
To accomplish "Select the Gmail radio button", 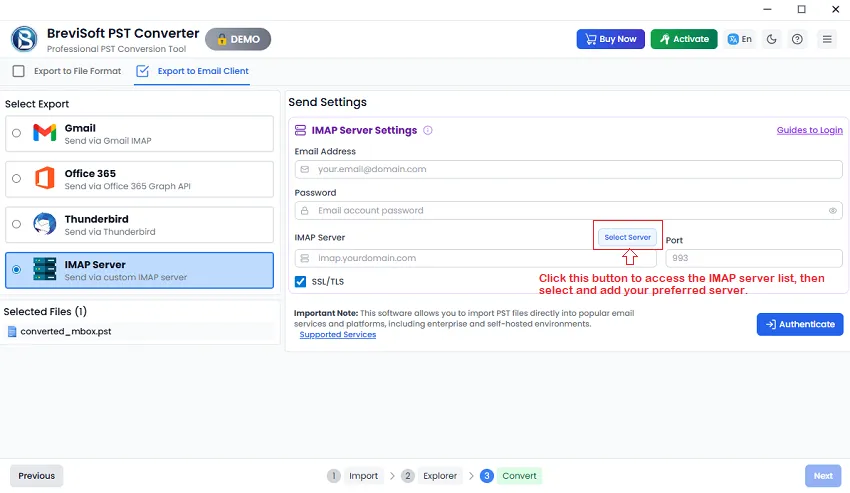I will click(16, 133).
